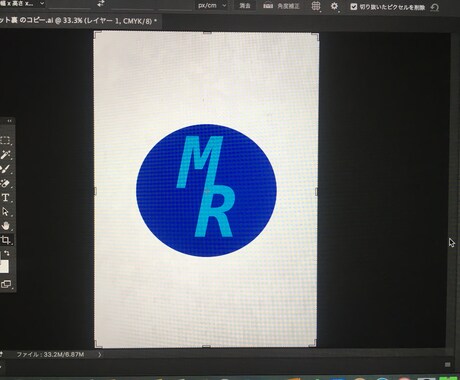Click the background color swatch
Viewport: 460px width, 380px height.
point(4,267)
